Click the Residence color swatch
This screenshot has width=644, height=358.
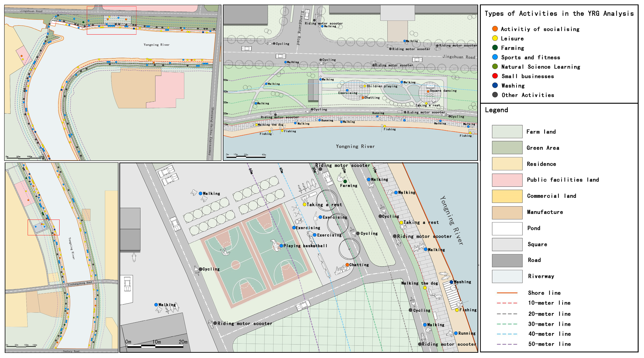[x=507, y=164]
